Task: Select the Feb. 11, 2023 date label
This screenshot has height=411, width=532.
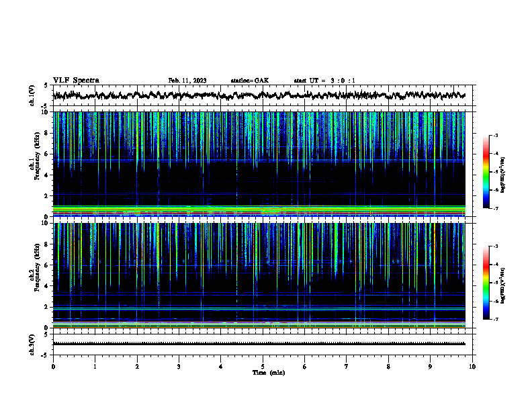Action: click(x=187, y=81)
